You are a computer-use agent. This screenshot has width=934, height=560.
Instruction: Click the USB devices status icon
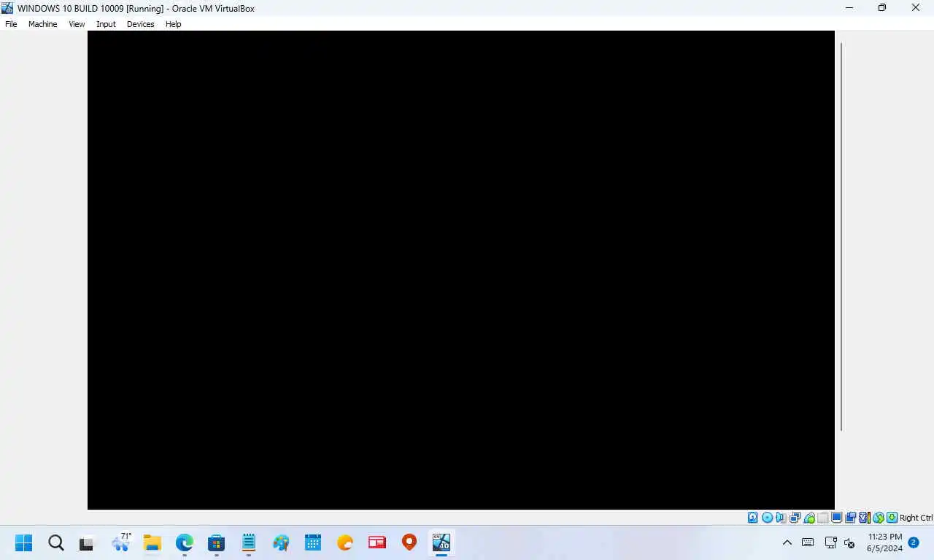pyautogui.click(x=808, y=518)
